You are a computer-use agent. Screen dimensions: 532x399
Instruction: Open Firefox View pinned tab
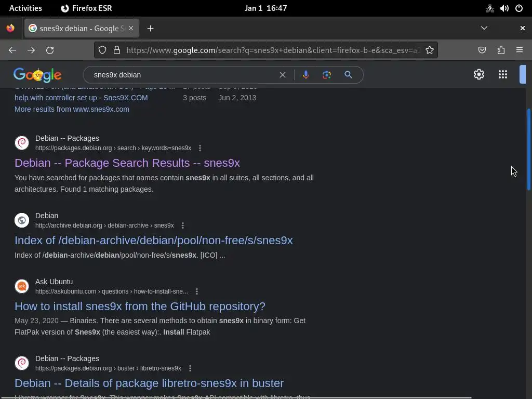click(x=10, y=28)
